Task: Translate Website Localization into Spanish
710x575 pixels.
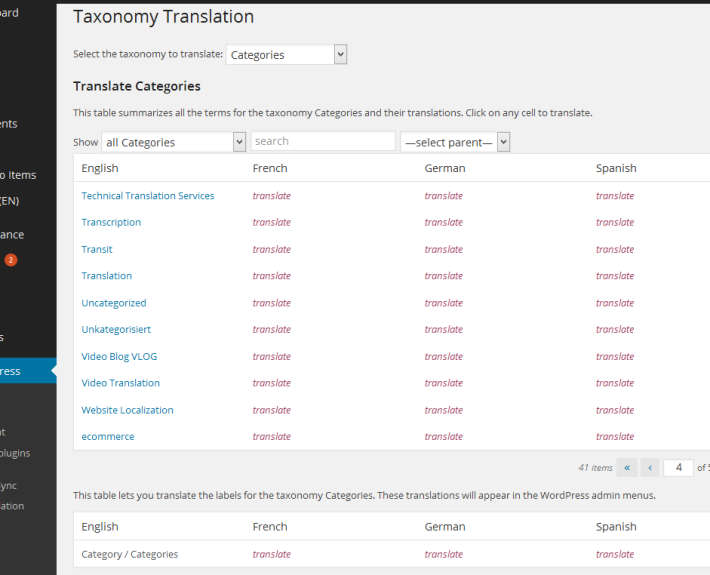Action: coord(615,410)
